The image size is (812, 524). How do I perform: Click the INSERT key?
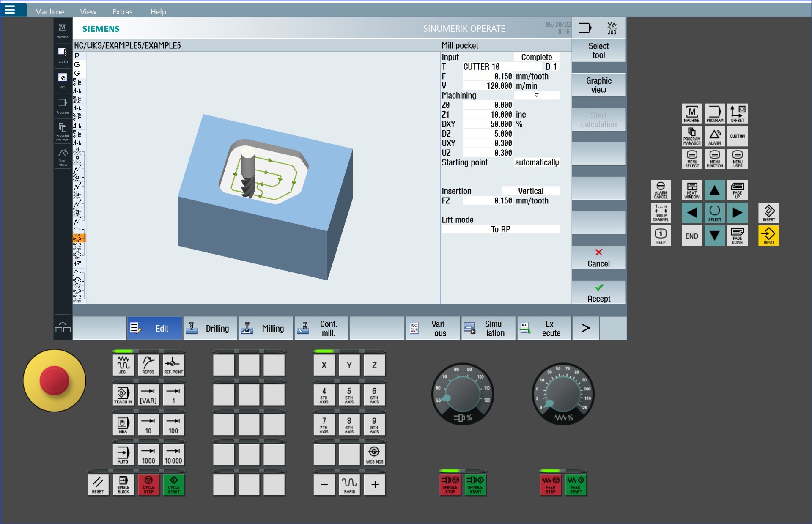click(x=769, y=213)
